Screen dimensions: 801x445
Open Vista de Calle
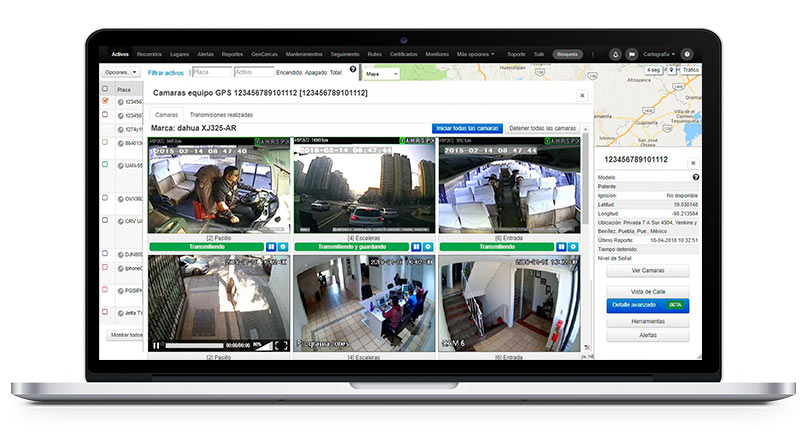(x=648, y=292)
